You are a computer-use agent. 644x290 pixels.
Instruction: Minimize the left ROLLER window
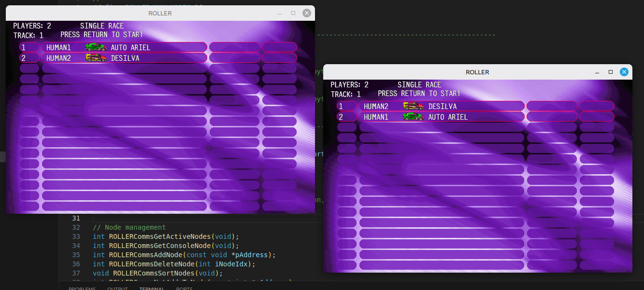[280, 14]
